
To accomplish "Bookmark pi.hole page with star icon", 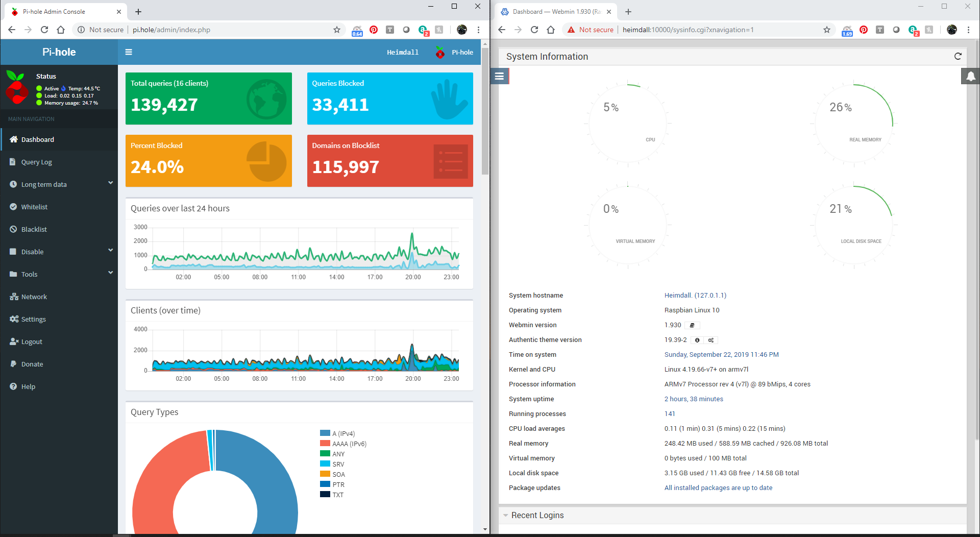I will click(337, 30).
